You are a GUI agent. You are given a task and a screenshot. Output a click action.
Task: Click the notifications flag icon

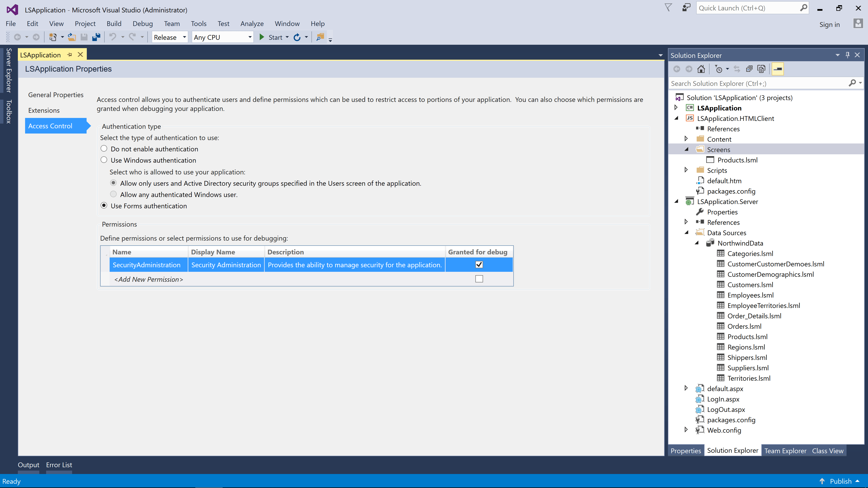668,8
